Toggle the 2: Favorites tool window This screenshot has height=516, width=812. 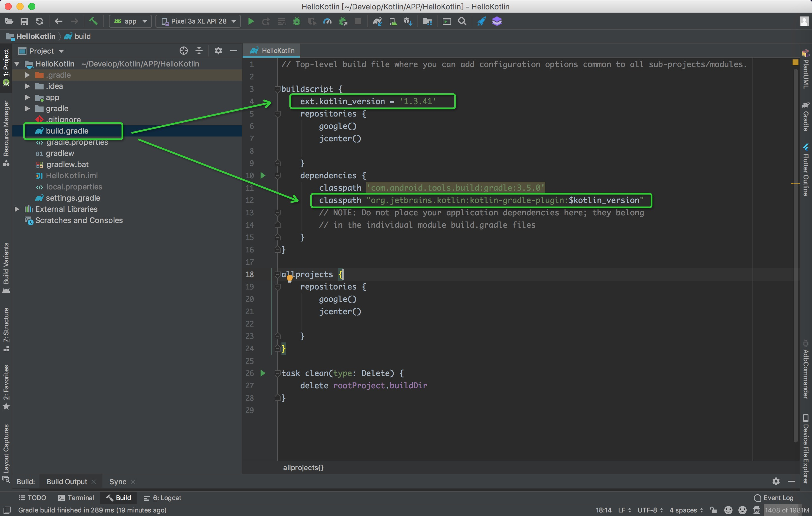click(x=6, y=388)
